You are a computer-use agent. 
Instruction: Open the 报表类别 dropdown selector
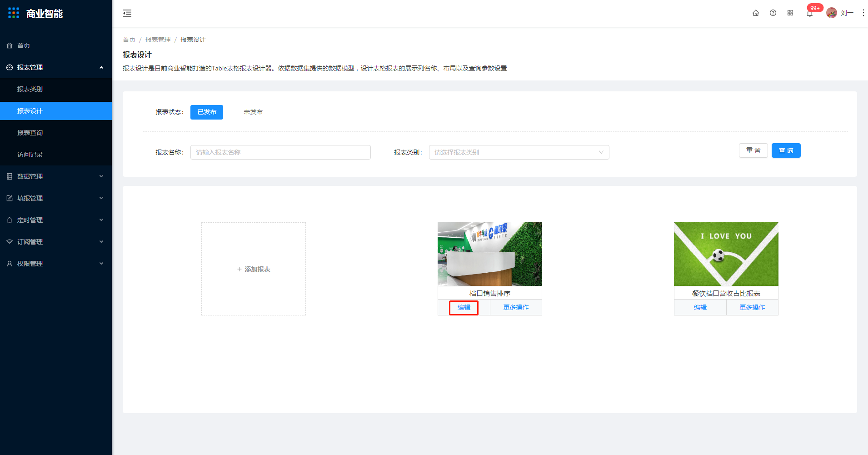point(519,152)
